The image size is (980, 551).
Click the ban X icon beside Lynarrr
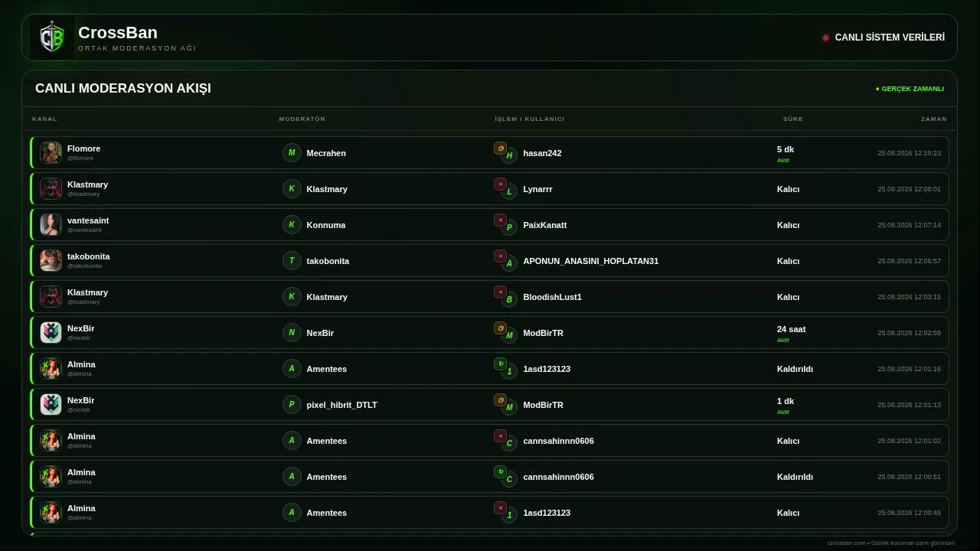click(500, 184)
